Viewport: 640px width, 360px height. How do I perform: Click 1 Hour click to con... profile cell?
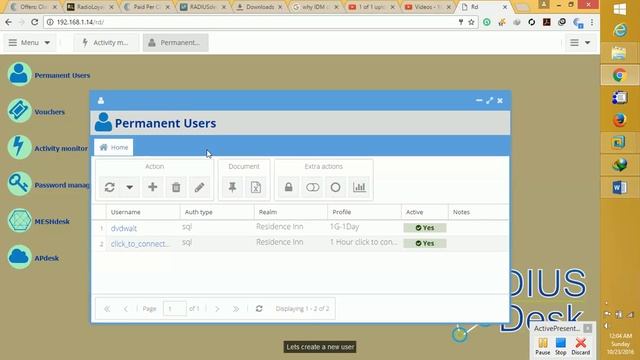[x=363, y=242]
